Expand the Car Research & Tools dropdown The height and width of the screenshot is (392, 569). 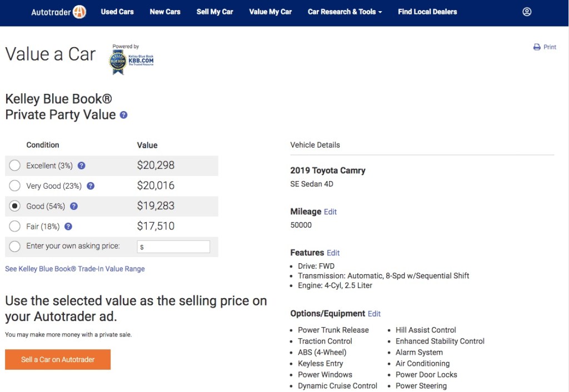(344, 11)
